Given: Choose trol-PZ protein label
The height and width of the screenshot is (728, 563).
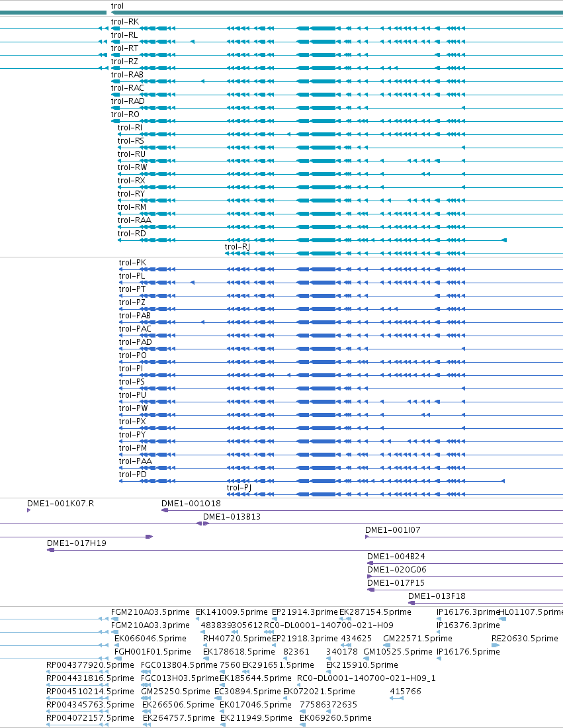Looking at the screenshot, I should click(x=132, y=302).
